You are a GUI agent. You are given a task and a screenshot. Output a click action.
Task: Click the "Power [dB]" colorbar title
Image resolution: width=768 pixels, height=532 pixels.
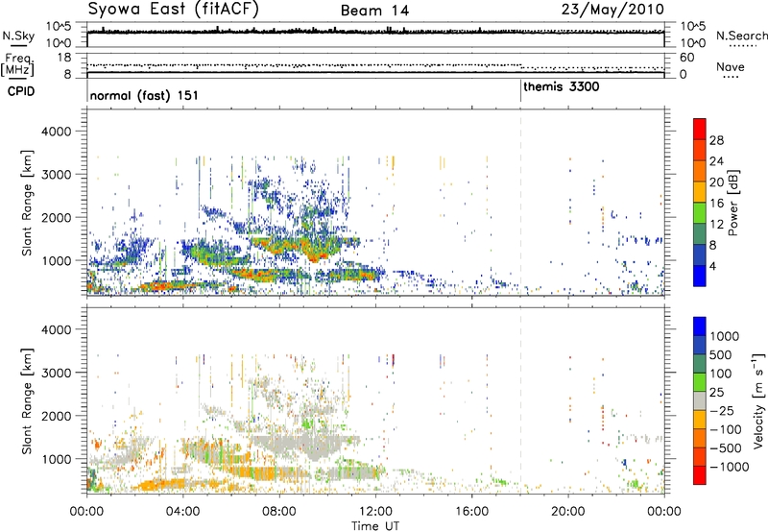coord(733,203)
